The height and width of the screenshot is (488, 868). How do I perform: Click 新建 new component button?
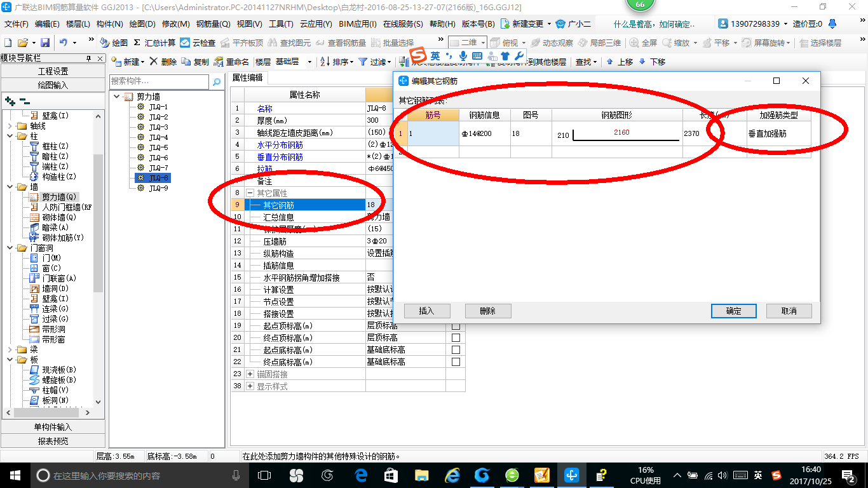[x=127, y=62]
